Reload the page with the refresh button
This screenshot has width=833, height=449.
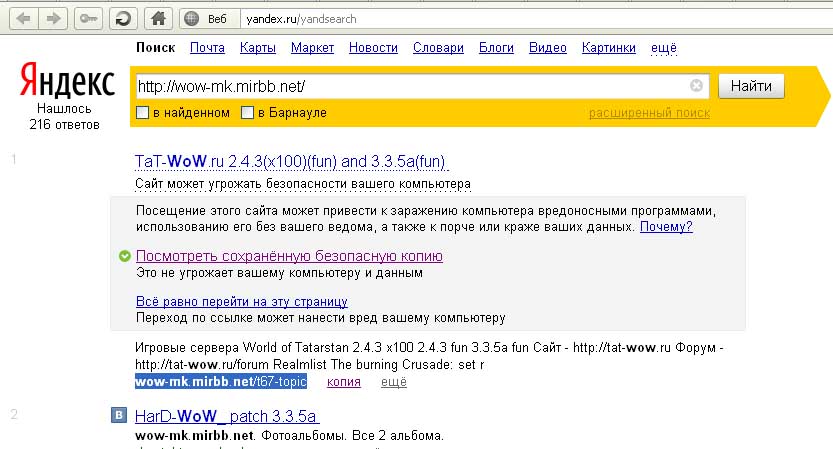click(x=123, y=19)
